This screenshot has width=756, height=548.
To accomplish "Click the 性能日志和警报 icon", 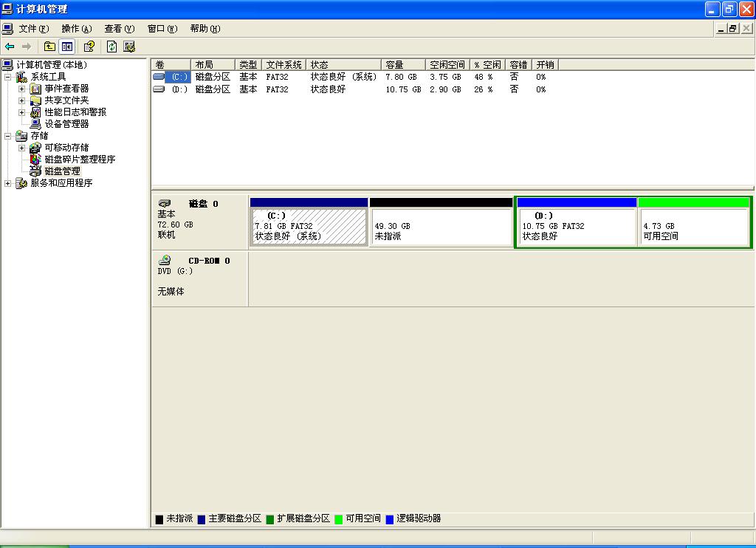I will coord(35,112).
